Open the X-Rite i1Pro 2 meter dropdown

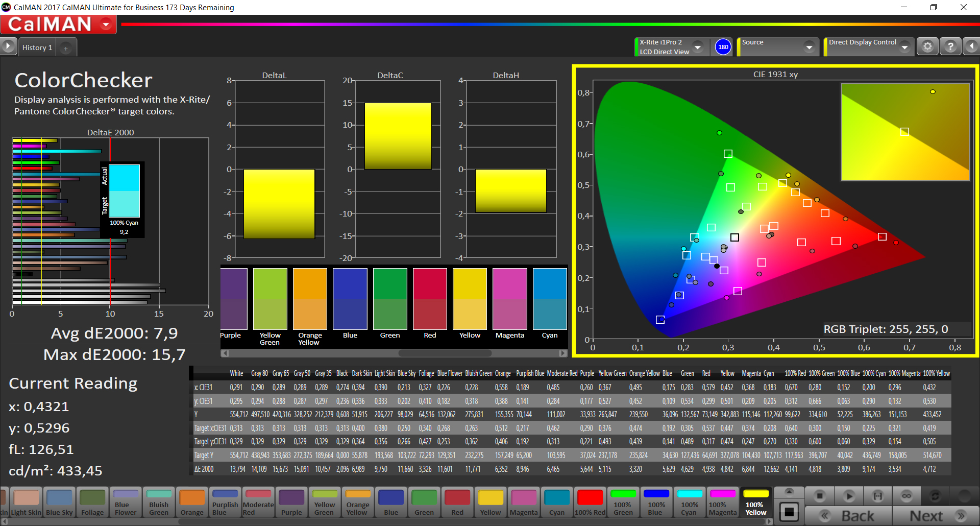tap(698, 47)
